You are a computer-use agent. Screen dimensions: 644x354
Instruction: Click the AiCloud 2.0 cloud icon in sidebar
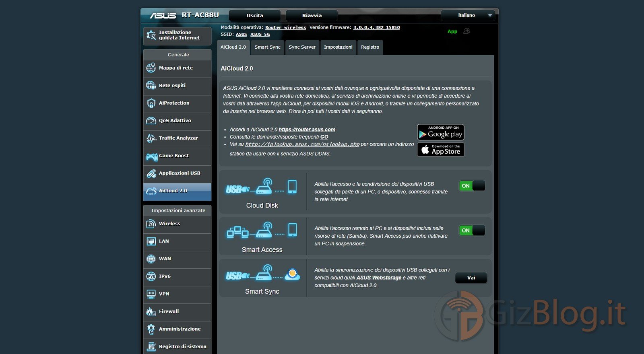coord(151,191)
